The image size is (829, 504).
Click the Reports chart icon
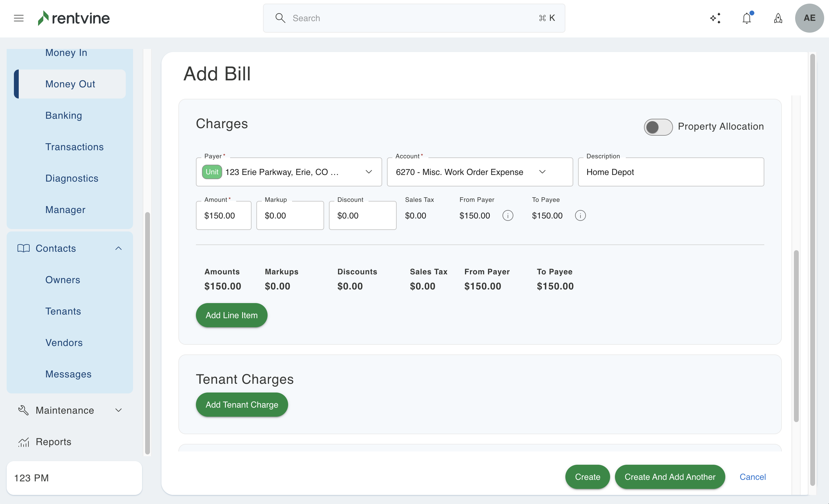coord(24,442)
